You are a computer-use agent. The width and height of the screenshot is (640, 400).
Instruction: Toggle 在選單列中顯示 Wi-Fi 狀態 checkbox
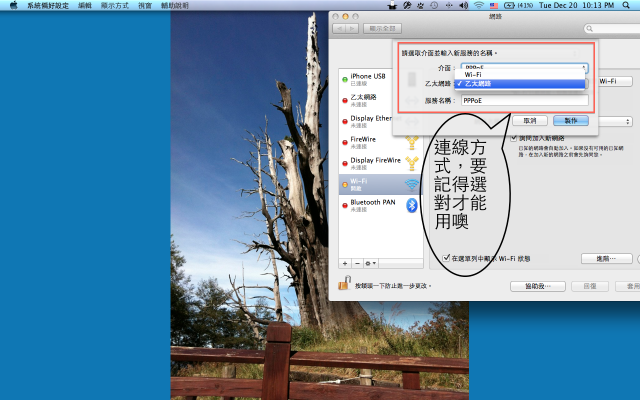446,258
